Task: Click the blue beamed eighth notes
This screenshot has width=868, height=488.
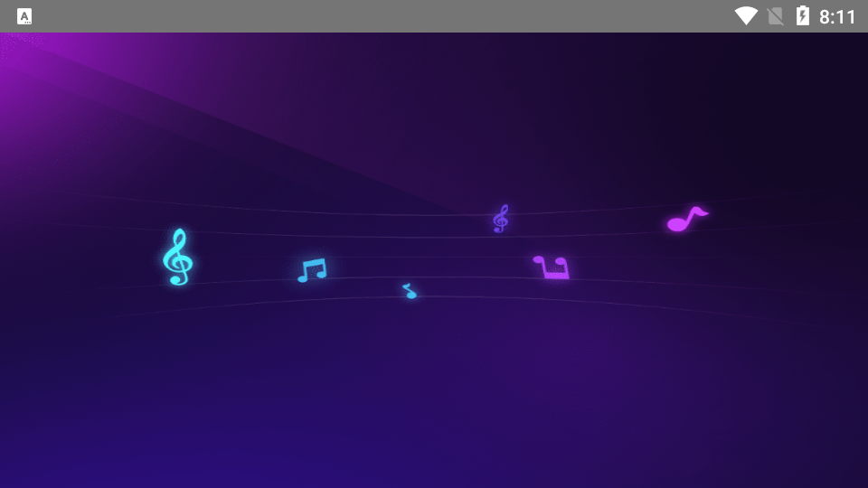Action: click(x=312, y=269)
